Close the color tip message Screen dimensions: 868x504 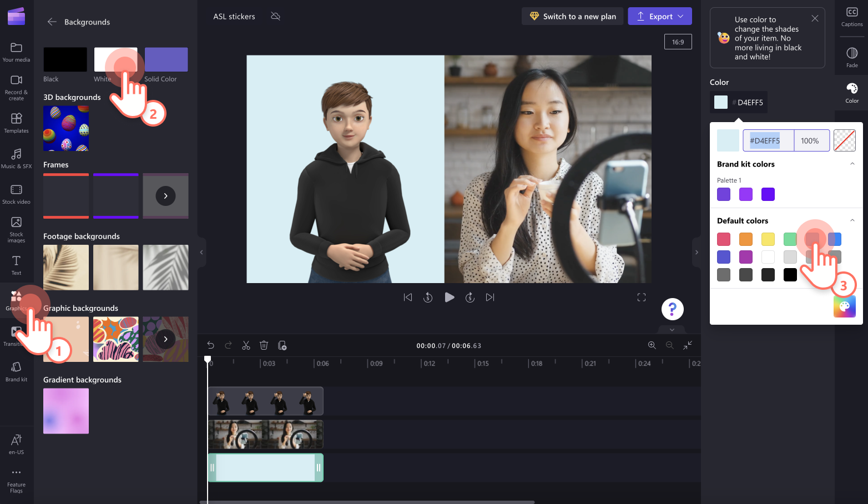pos(815,18)
